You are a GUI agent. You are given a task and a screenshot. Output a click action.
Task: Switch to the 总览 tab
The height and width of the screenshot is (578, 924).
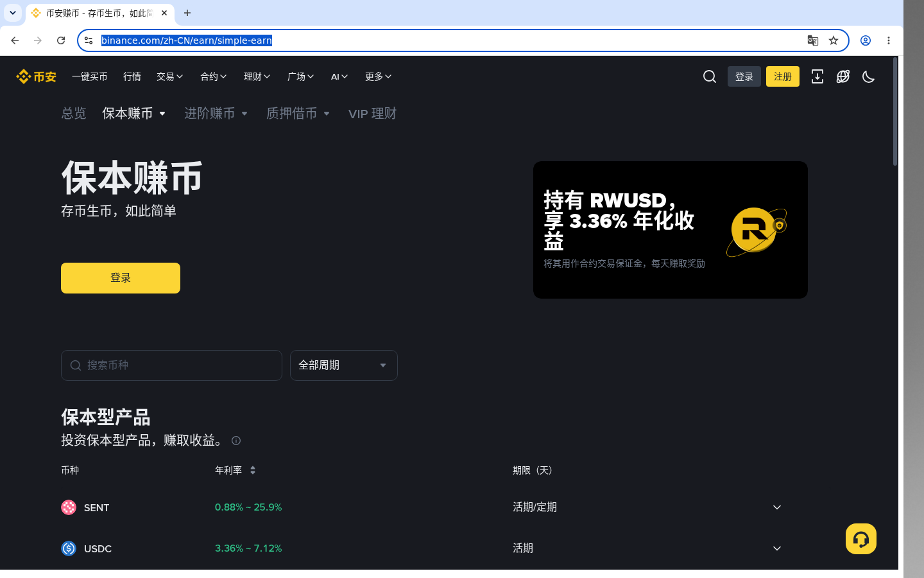[x=74, y=114]
